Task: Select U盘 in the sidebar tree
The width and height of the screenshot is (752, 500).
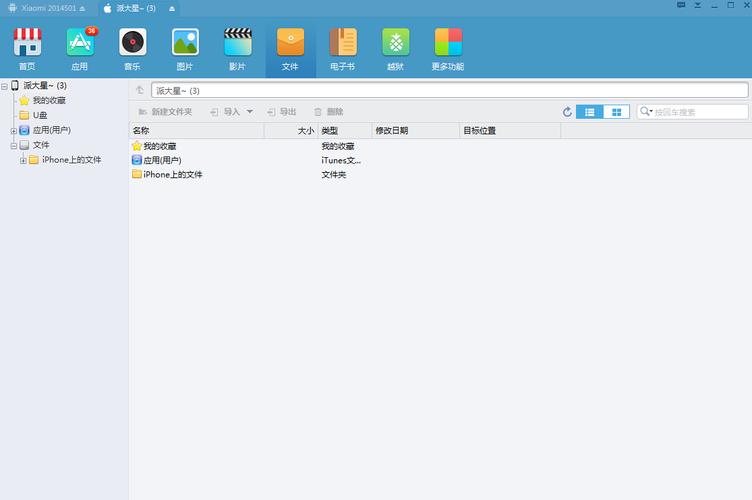Action: (40, 115)
